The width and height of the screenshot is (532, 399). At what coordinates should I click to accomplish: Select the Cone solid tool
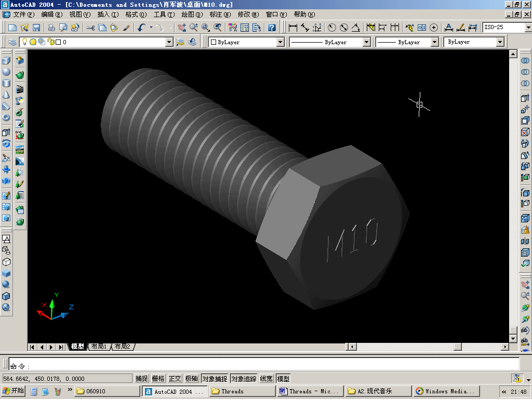6,95
